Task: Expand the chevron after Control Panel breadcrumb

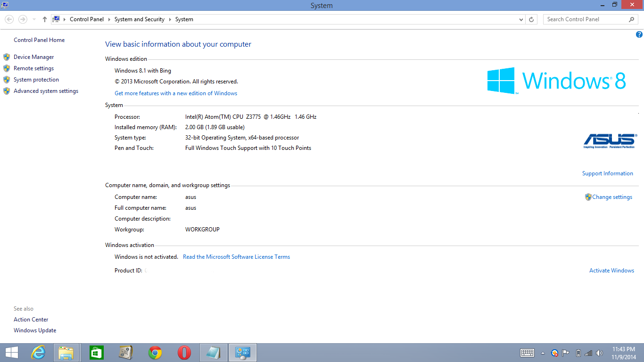Action: (x=109, y=19)
